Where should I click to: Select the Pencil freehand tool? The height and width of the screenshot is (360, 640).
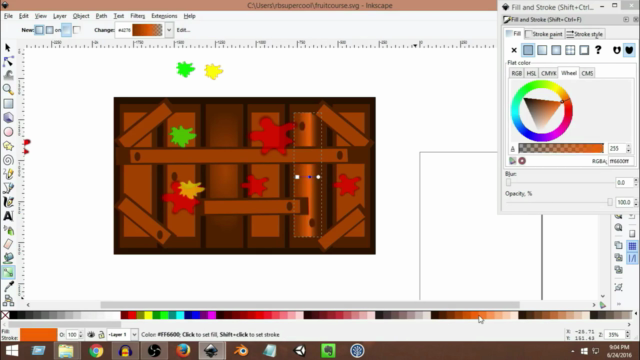pyautogui.click(x=8, y=174)
